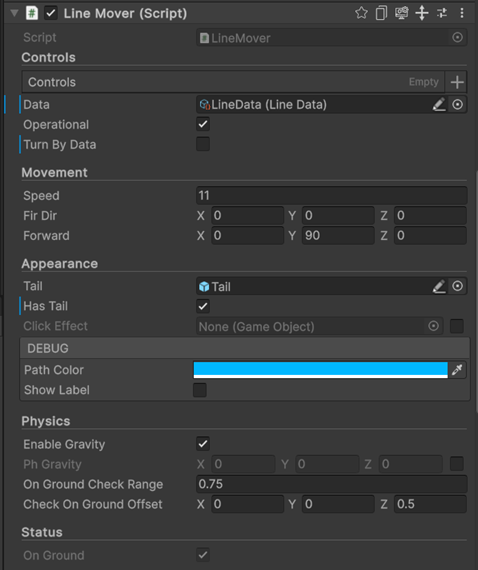Open the Path Color swatch
478x570 pixels.
coord(320,370)
